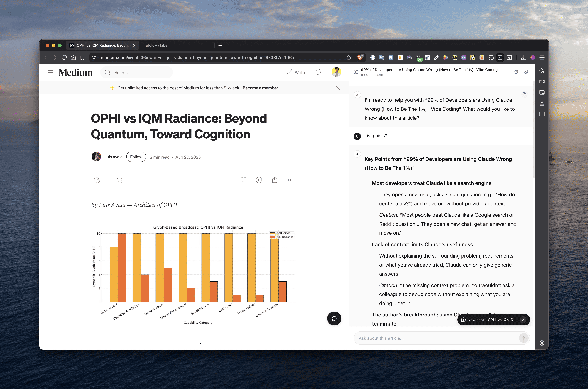The width and height of the screenshot is (588, 389).
Task: Clap for the Medium article
Action: (x=97, y=180)
